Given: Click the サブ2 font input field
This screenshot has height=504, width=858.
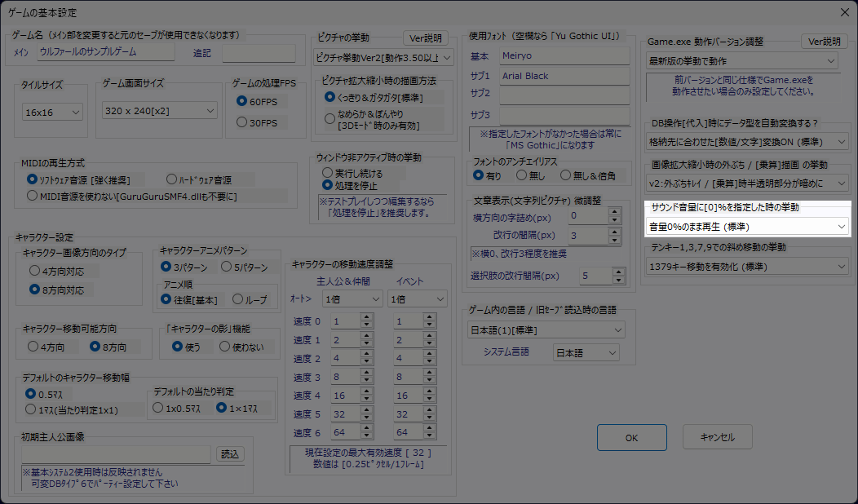Looking at the screenshot, I should tap(564, 94).
